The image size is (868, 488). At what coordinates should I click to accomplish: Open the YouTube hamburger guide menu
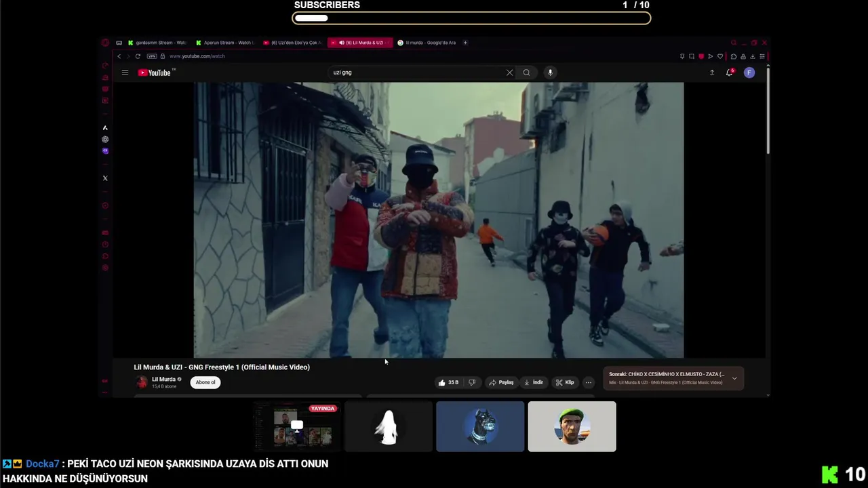click(x=125, y=73)
